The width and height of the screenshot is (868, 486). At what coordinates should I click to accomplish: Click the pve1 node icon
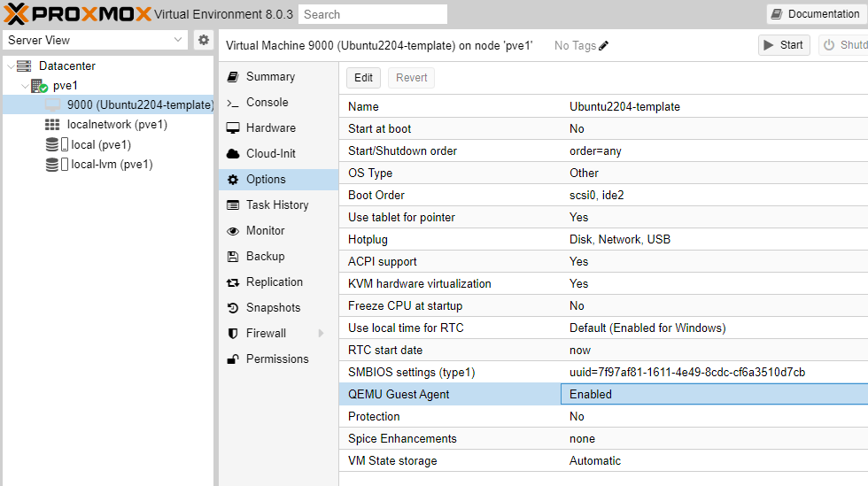[x=39, y=86]
